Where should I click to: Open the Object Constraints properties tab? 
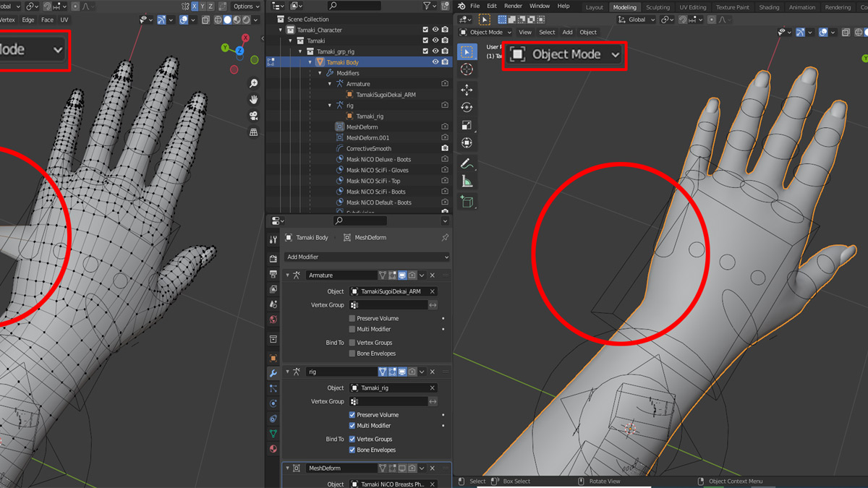pyautogui.click(x=273, y=419)
